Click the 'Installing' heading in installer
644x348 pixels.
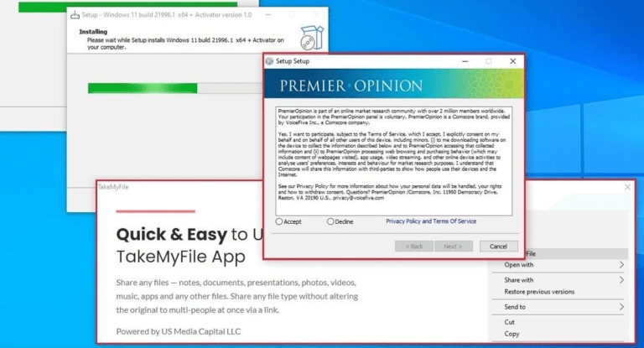coord(93,32)
